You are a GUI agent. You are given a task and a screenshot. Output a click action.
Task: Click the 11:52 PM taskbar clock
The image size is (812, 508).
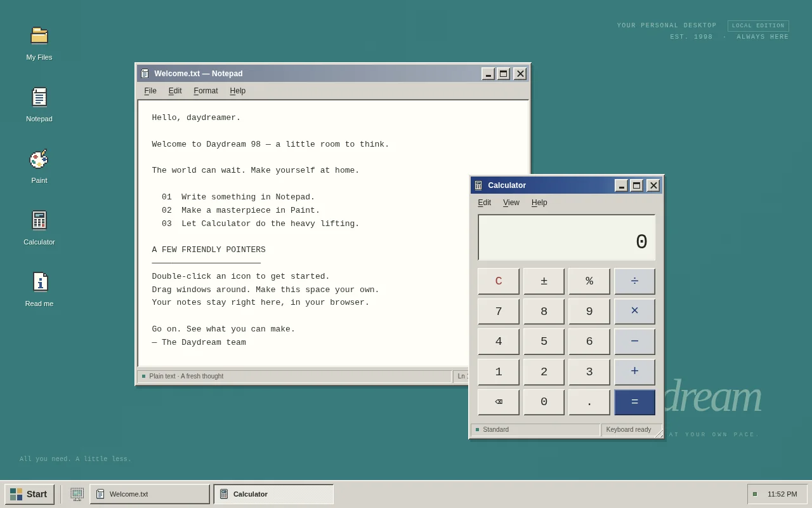point(782,494)
